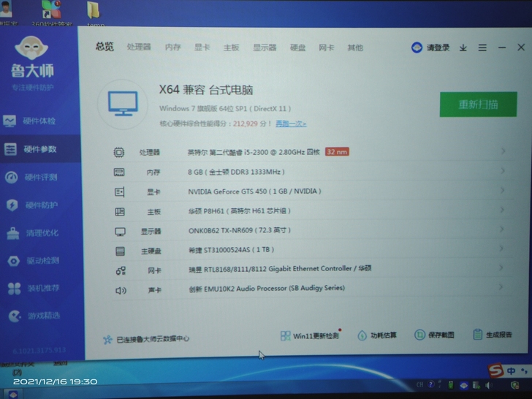The image size is (532, 399).
Task: Click the Sogou input method S icon
Action: 495,370
